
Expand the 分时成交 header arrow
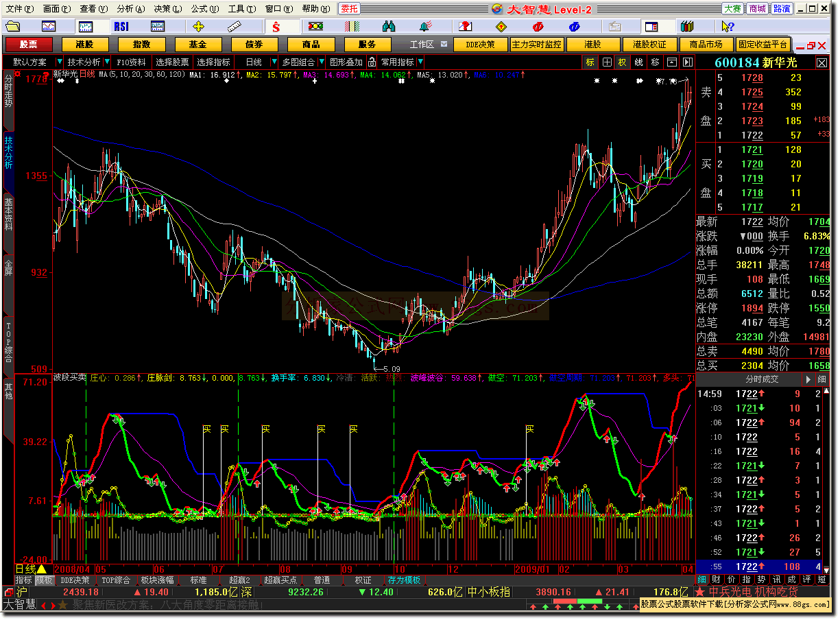point(807,379)
